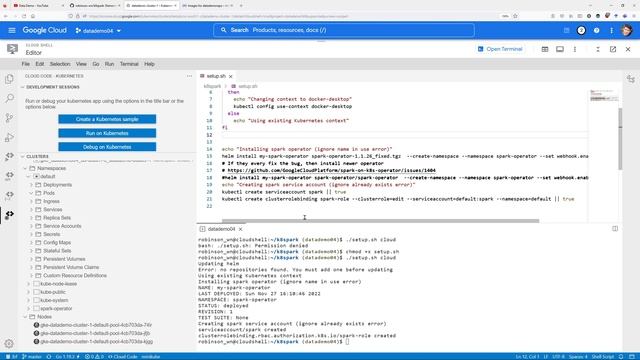The image size is (640, 360).
Task: Open the Terminal menu
Action: 129,64
